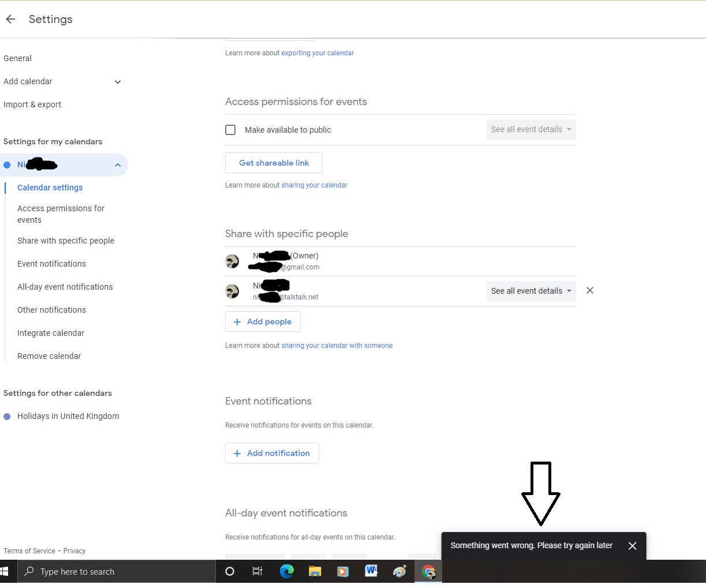Expand the Add calendar section

118,82
